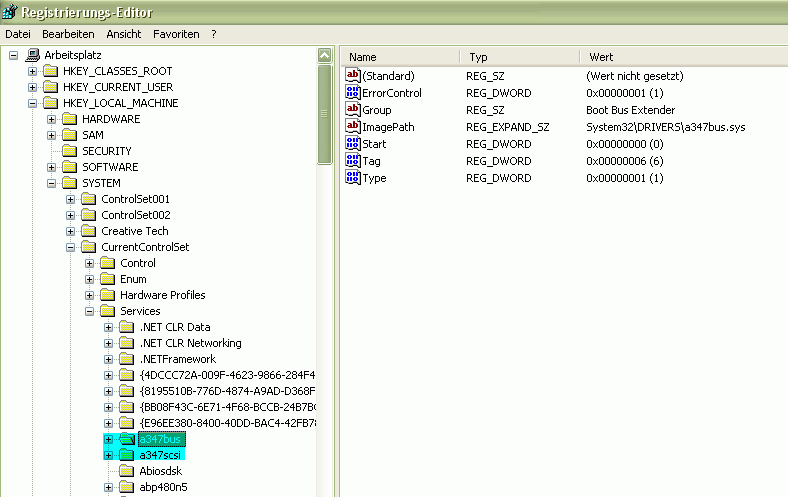
Task: Collapse the SYSTEM key
Action: tap(52, 183)
